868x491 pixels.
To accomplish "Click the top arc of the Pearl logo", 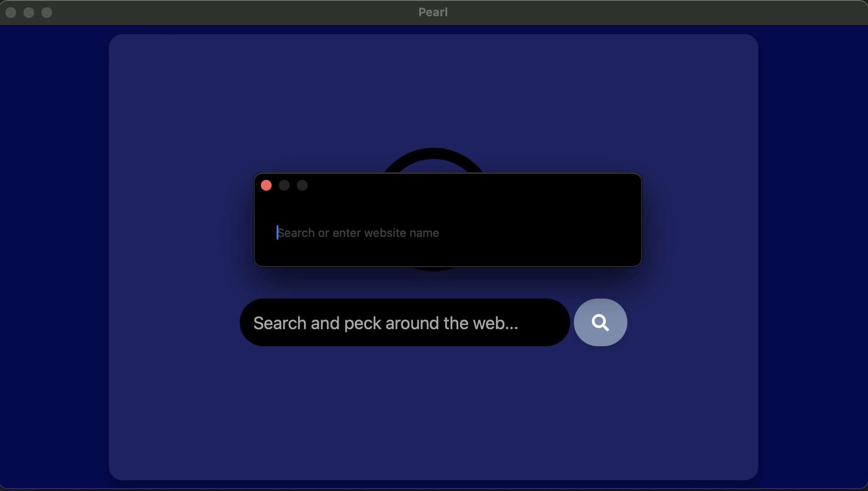I will click(433, 155).
